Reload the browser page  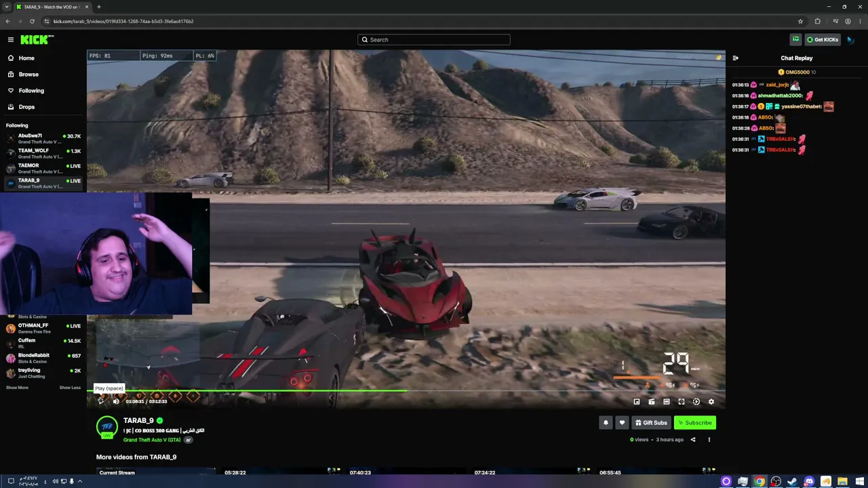pyautogui.click(x=32, y=21)
